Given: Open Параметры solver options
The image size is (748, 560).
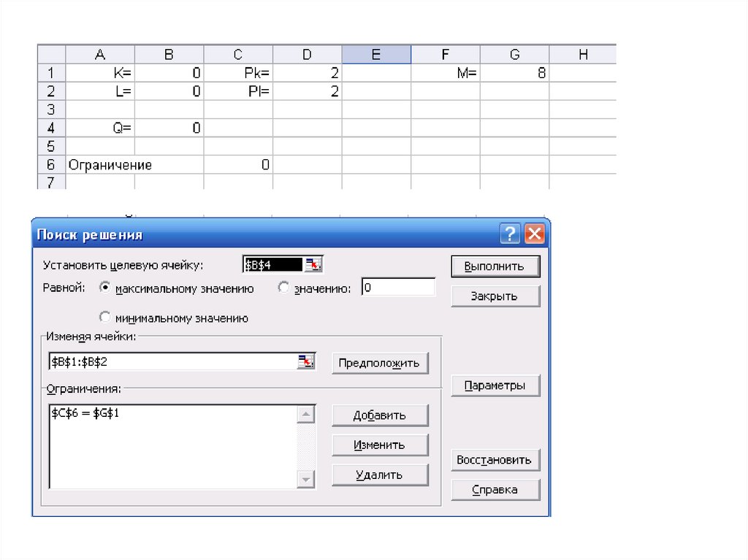Looking at the screenshot, I should tap(495, 386).
